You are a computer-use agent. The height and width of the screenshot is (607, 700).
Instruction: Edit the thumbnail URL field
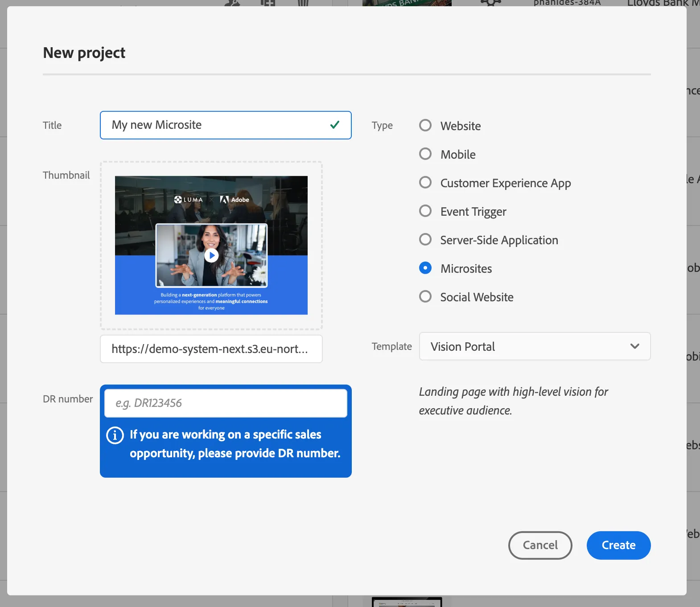pyautogui.click(x=211, y=349)
